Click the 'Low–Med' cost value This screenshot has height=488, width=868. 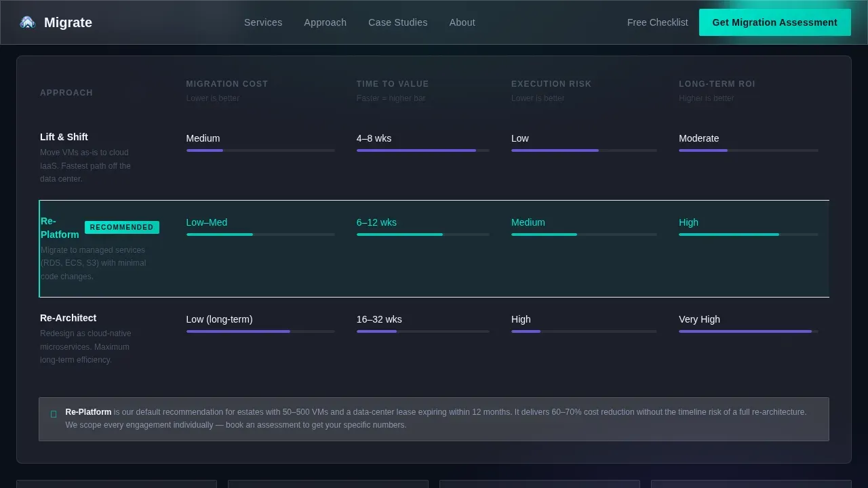207,222
